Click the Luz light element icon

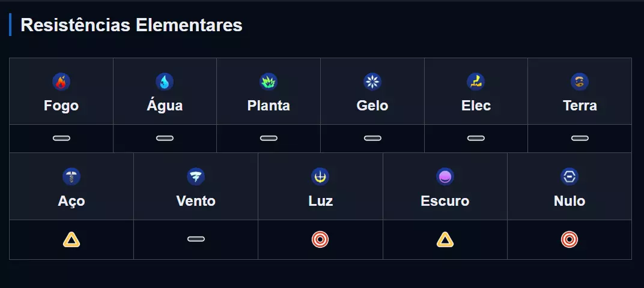click(x=320, y=176)
